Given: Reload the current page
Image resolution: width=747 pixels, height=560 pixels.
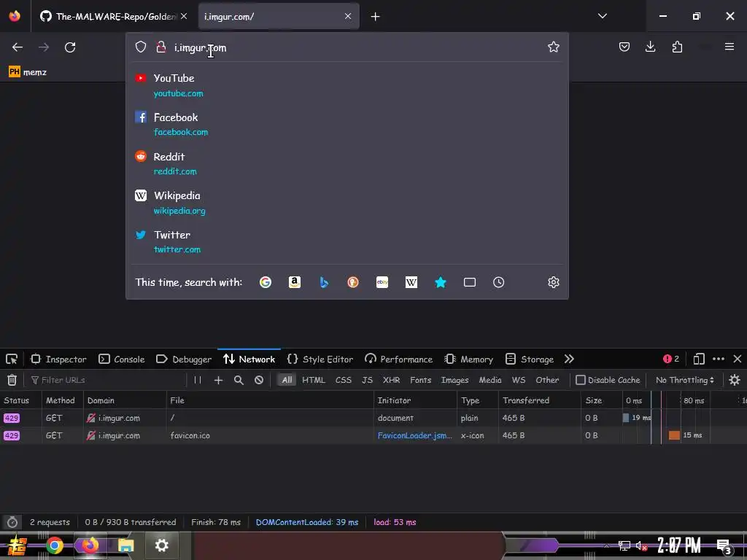Looking at the screenshot, I should (x=70, y=47).
